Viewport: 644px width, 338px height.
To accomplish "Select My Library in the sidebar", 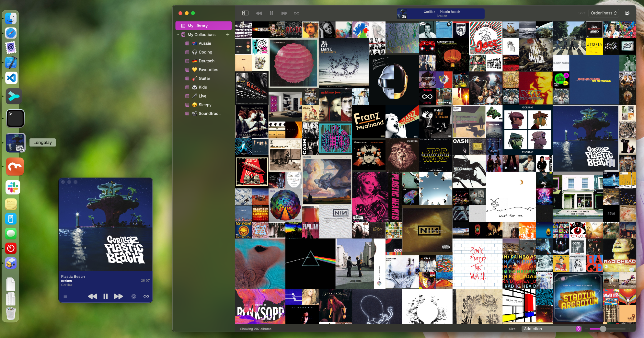I will point(203,26).
